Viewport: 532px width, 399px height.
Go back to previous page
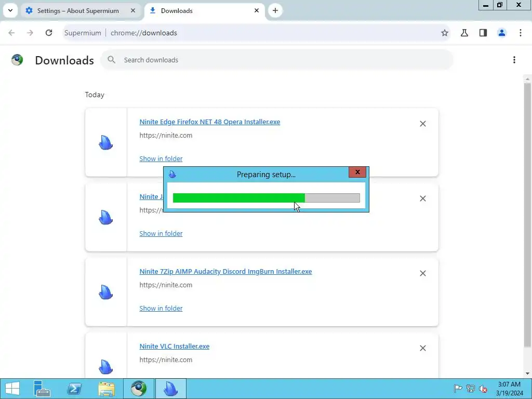point(11,33)
